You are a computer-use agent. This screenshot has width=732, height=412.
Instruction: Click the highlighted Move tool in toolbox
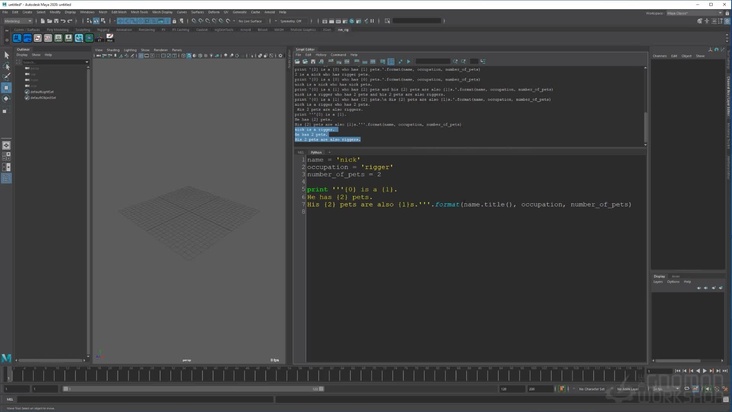[x=7, y=88]
